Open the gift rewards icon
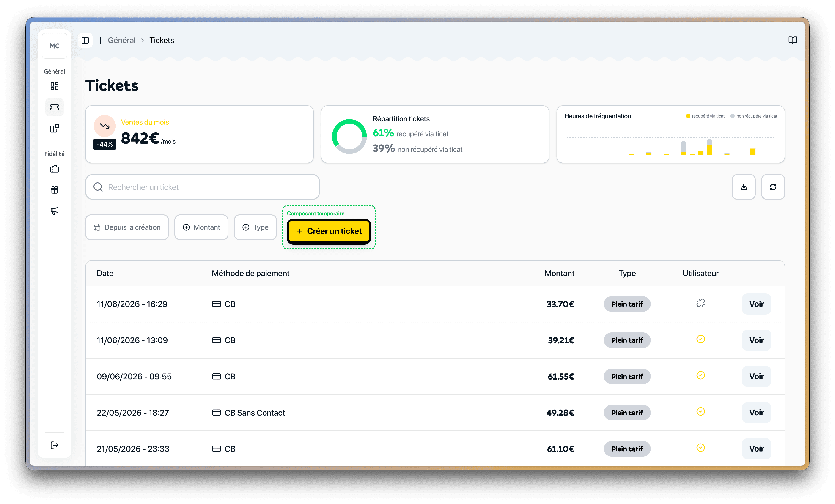This screenshot has height=504, width=835. 54,190
